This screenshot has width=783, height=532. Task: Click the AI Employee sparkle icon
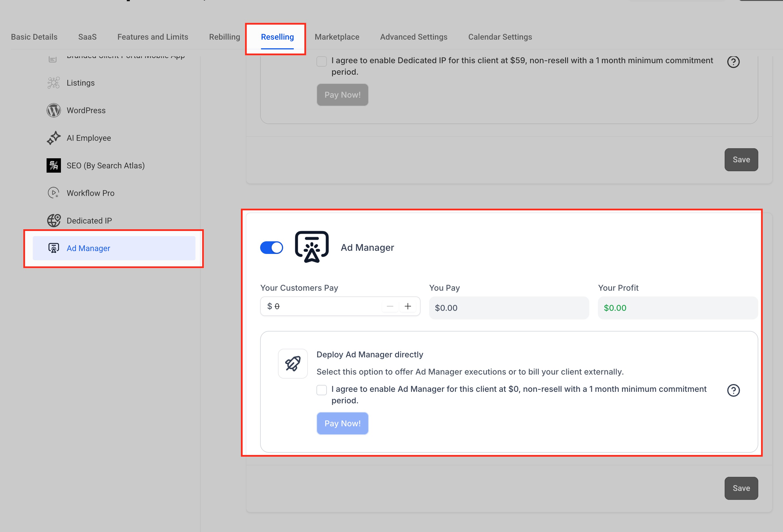53,138
